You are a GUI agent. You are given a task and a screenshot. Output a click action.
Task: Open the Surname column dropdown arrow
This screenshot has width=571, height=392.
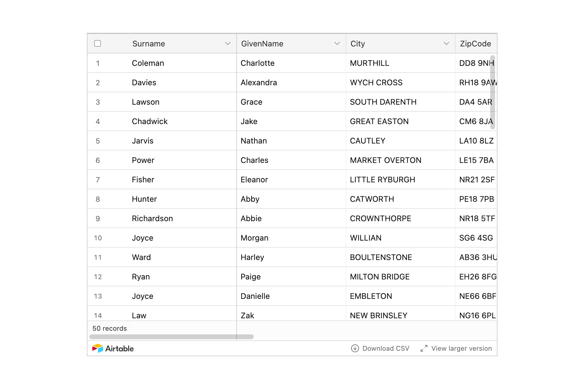[x=227, y=43]
